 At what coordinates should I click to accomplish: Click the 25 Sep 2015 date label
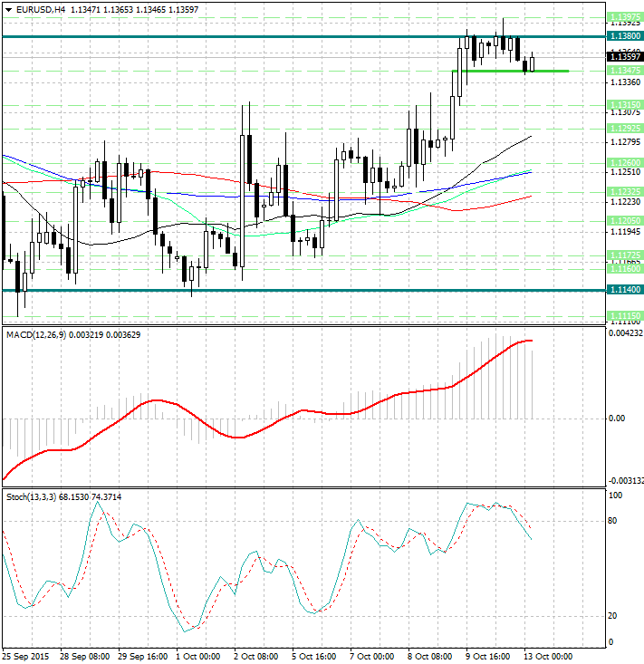25,656
